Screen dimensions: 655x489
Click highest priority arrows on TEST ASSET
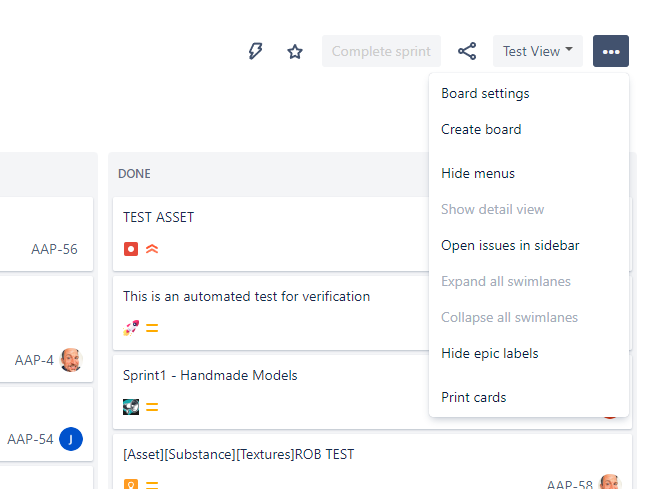152,249
